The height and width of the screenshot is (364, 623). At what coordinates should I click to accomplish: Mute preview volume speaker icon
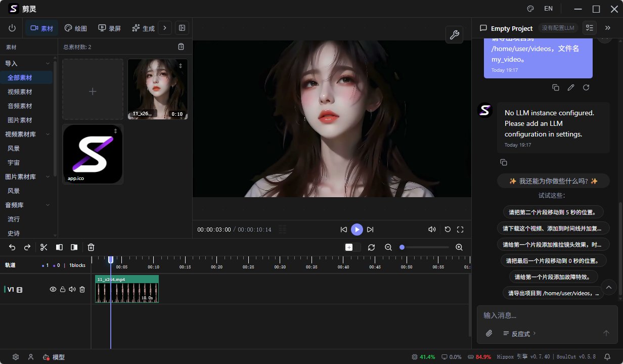(x=432, y=230)
